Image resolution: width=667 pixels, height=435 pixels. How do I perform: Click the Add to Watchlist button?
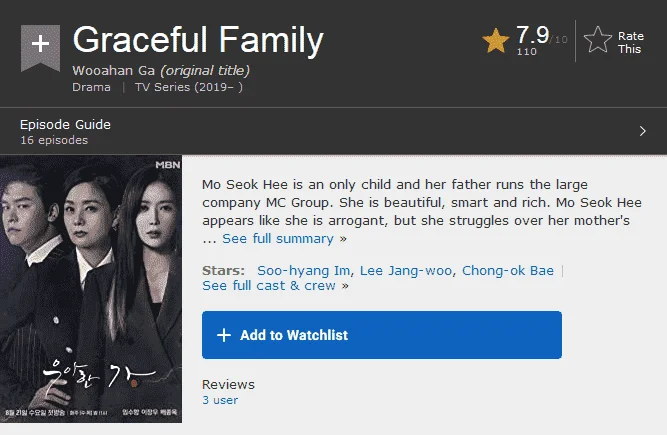[x=382, y=335]
